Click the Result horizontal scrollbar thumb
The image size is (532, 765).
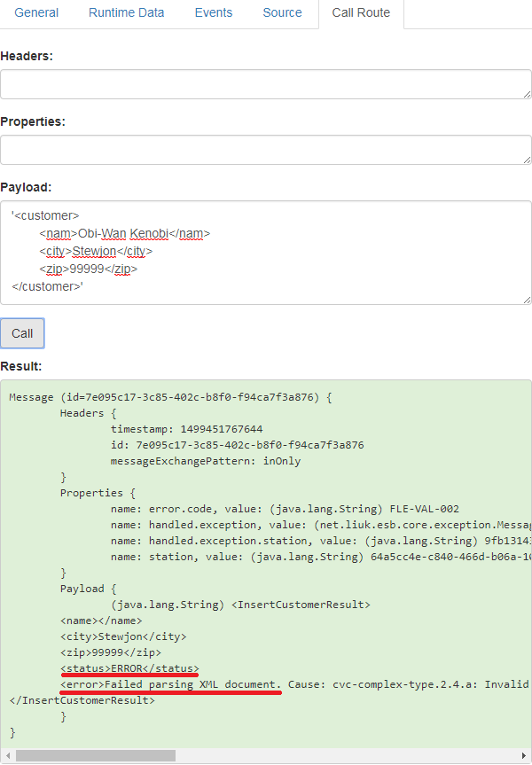point(96,756)
